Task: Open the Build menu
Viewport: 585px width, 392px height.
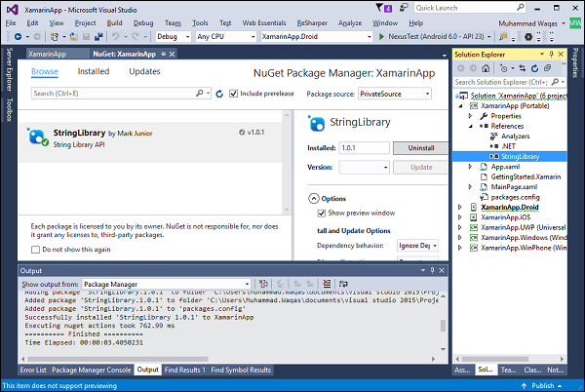Action: pyautogui.click(x=114, y=21)
